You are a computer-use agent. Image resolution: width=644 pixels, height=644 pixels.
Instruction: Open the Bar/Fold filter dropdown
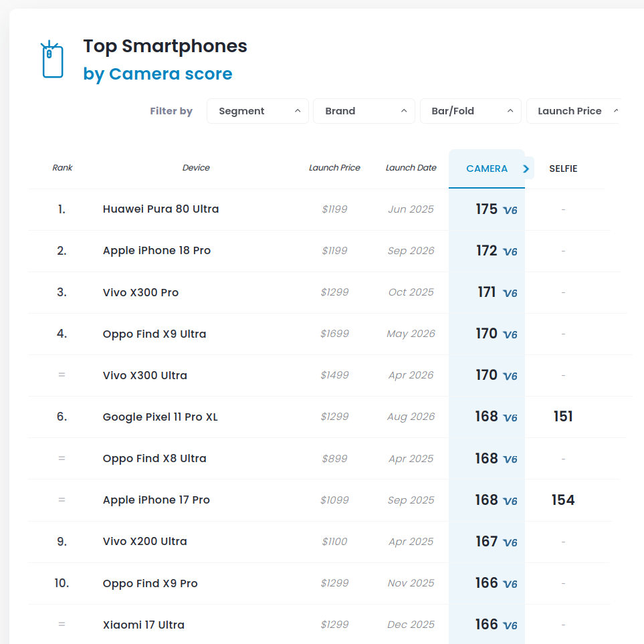click(470, 111)
